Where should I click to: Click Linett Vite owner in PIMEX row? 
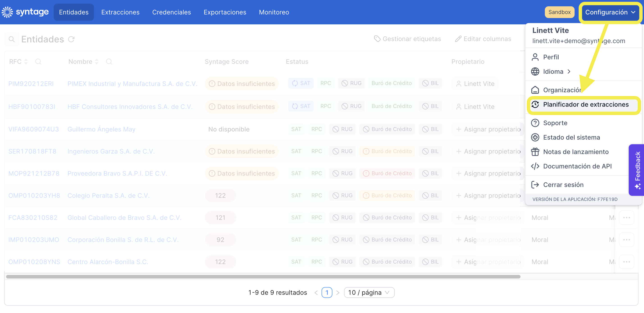(475, 84)
